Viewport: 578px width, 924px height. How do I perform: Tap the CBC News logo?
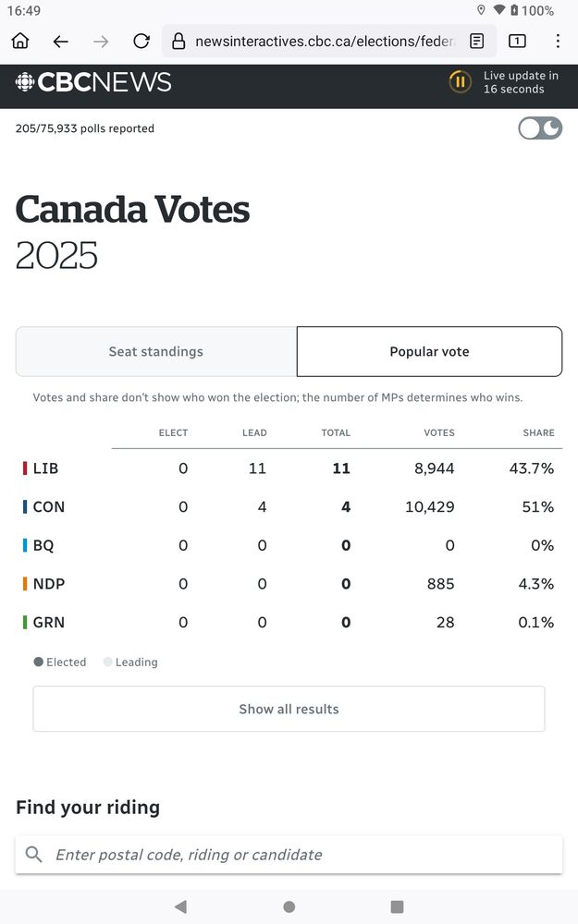coord(93,82)
